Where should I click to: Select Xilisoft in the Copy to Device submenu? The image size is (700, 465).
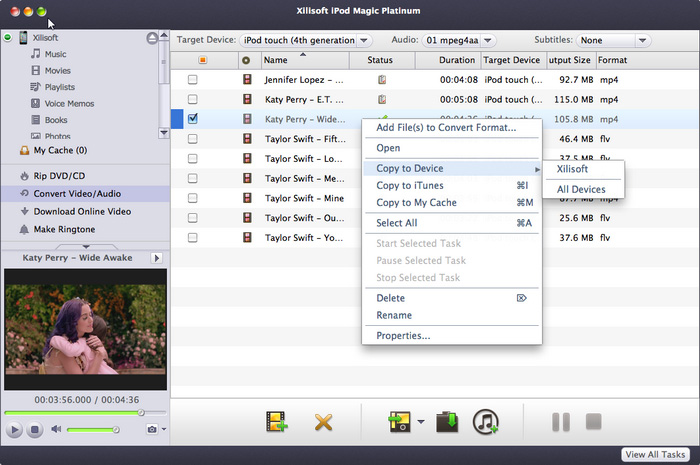coord(583,169)
